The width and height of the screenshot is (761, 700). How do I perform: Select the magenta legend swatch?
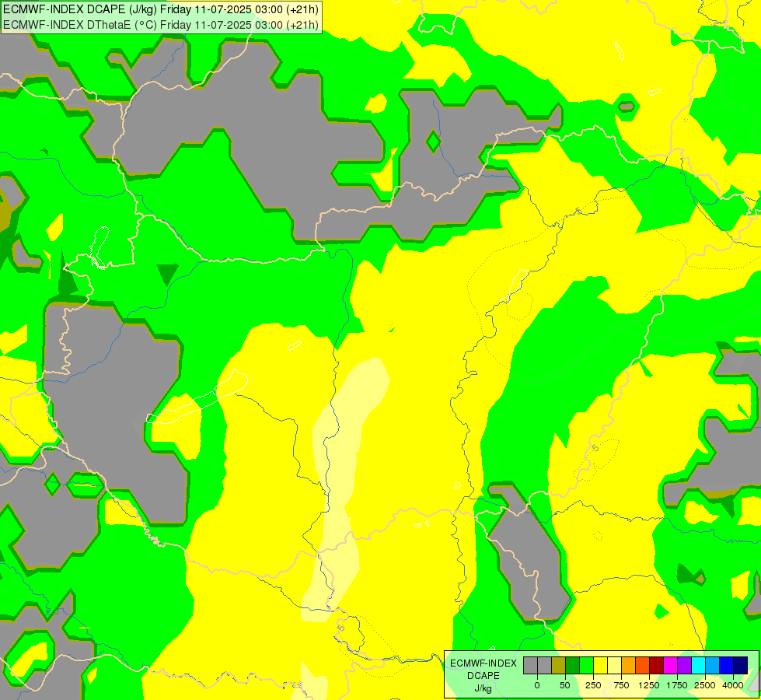(671, 666)
